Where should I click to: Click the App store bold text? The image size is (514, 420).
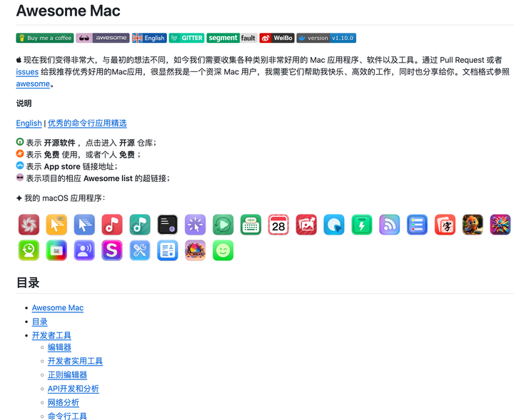coord(62,167)
